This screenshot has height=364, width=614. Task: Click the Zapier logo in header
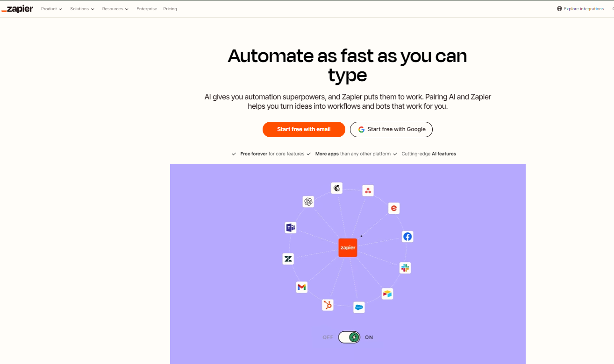(17, 8)
